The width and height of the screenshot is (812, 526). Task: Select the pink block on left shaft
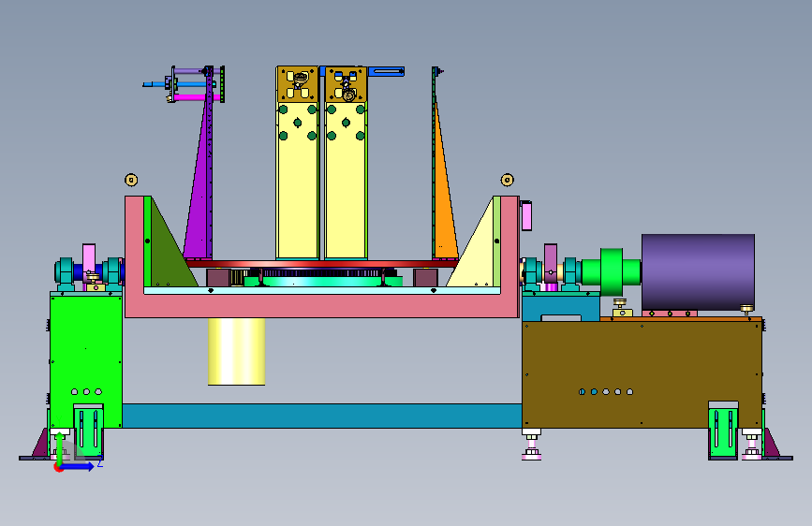coord(89,259)
